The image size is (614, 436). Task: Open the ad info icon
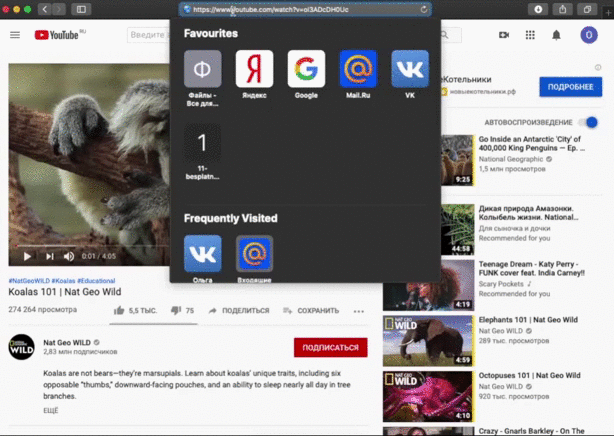(598, 67)
